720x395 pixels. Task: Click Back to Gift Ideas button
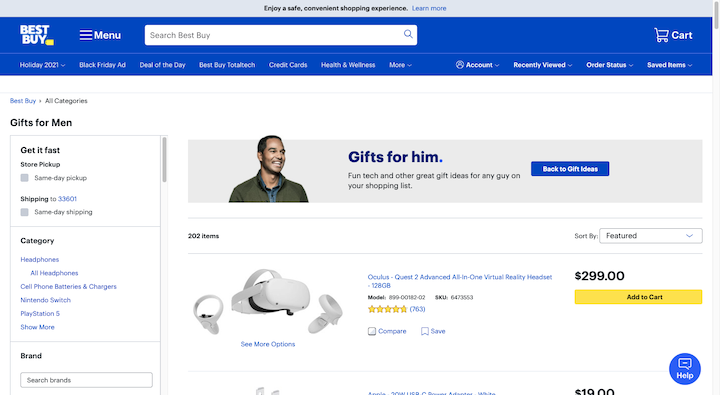pos(570,169)
